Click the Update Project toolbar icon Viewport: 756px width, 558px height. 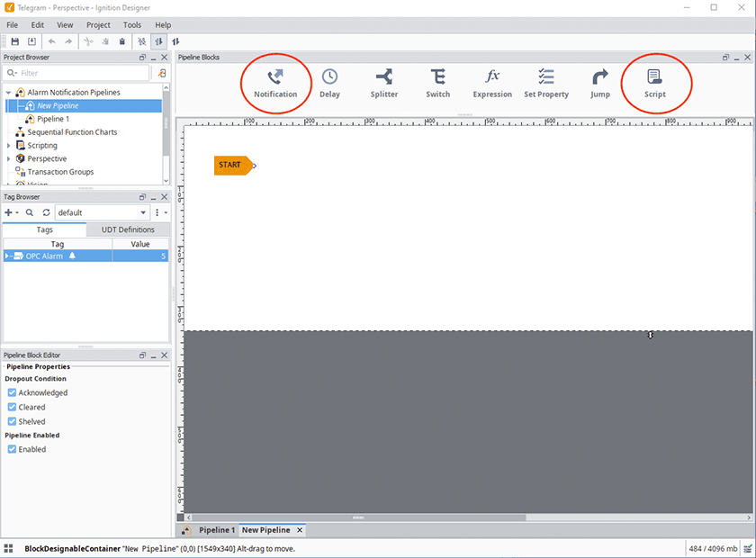tap(31, 41)
